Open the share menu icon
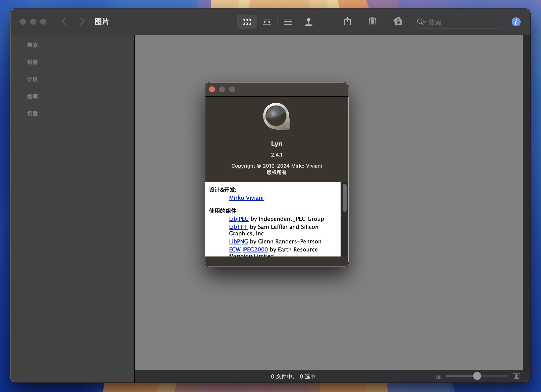Image resolution: width=541 pixels, height=392 pixels. tap(347, 21)
